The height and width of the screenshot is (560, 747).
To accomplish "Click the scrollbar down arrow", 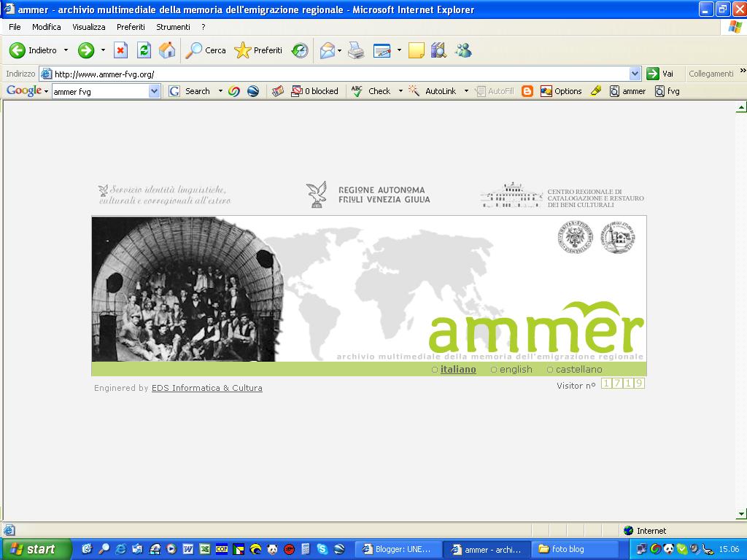I will click(741, 514).
